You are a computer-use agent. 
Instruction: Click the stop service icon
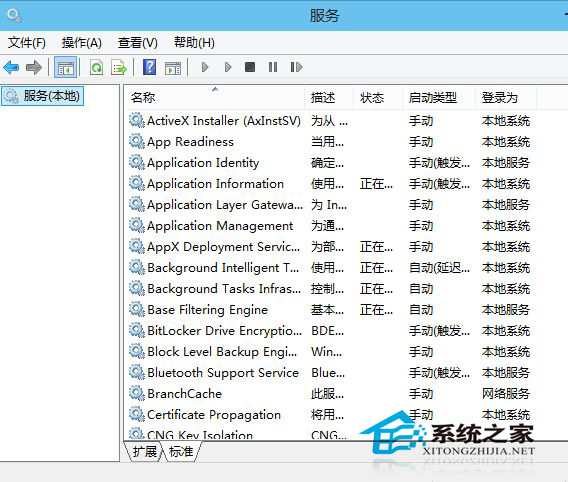(x=250, y=67)
